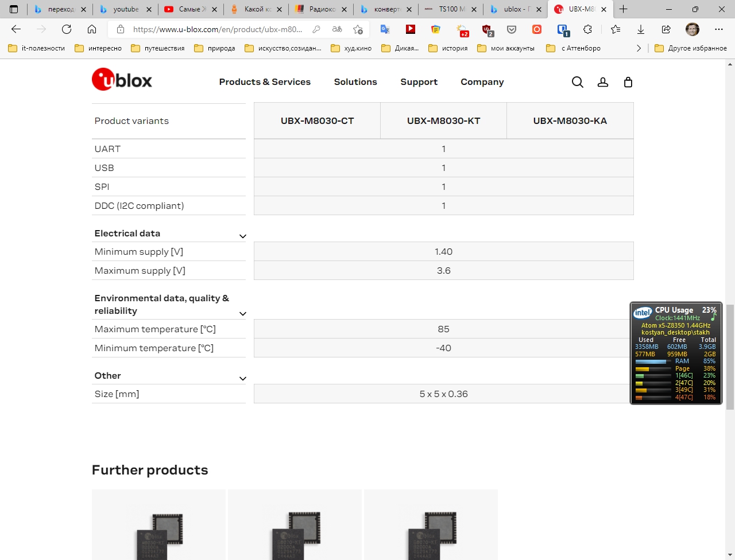This screenshot has width=735, height=560.
Task: Click the DDC (I2C compliant) row label
Action: pos(139,205)
